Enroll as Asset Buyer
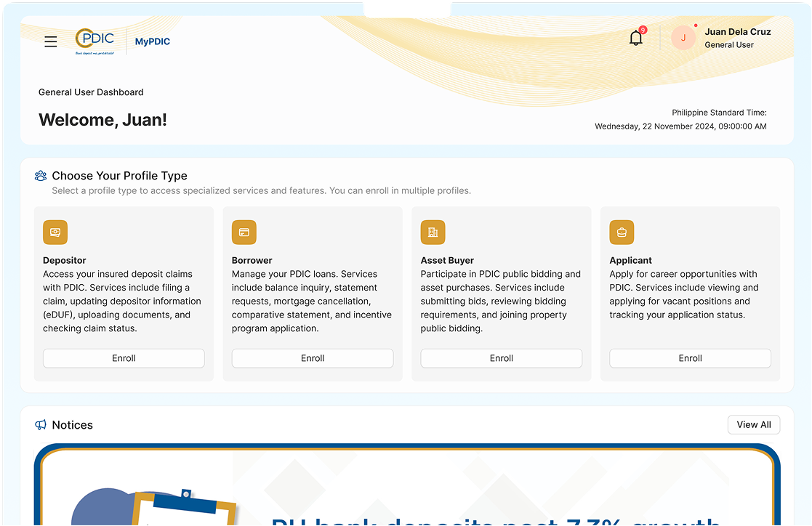Viewport: 812px width, 526px height. [x=502, y=358]
